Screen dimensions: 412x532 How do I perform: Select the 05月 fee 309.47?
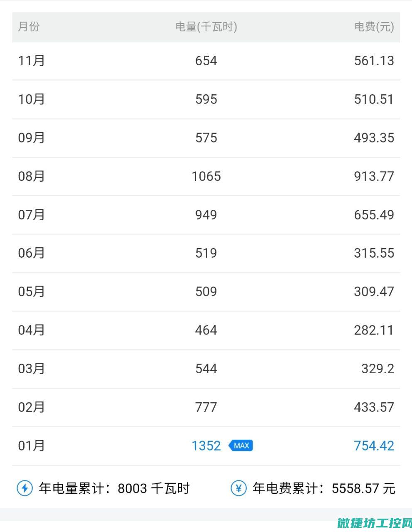(x=374, y=292)
